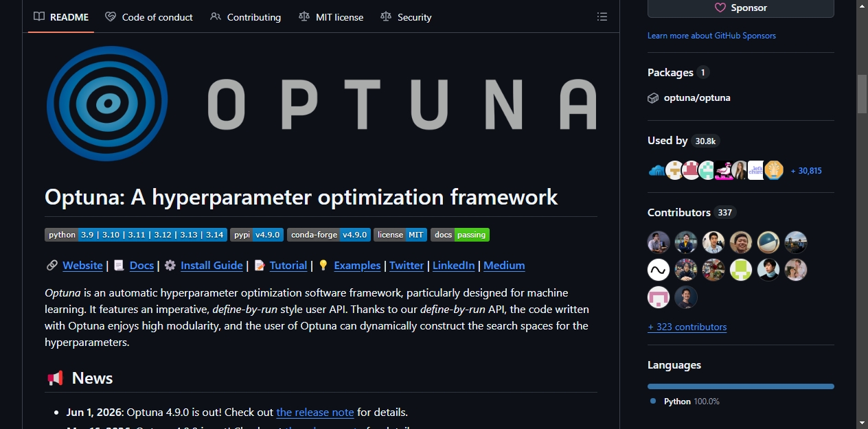Screen dimensions: 868x429
Task: Click the Sponsor button
Action: click(x=741, y=8)
